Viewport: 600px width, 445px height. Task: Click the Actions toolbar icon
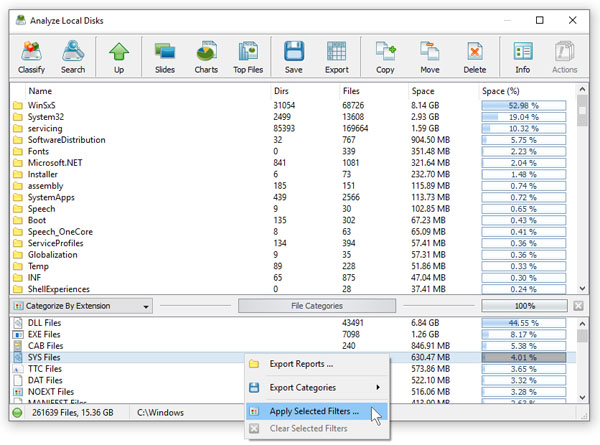pyautogui.click(x=564, y=57)
